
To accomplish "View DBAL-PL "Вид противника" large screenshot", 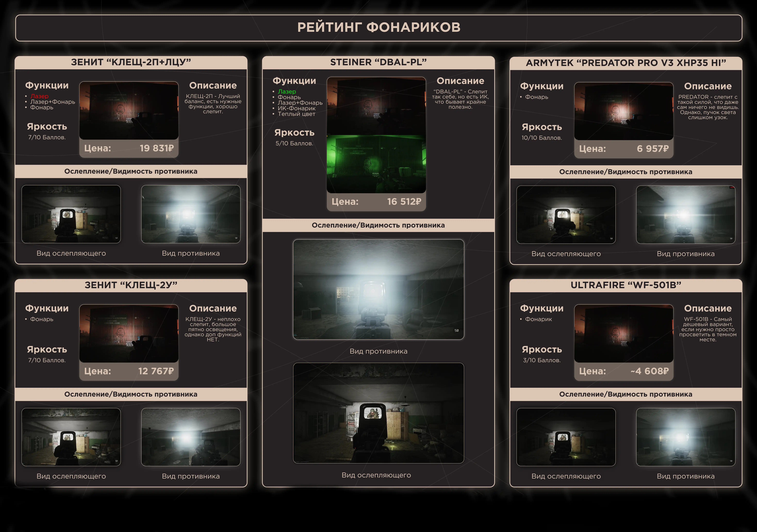I will (378, 289).
